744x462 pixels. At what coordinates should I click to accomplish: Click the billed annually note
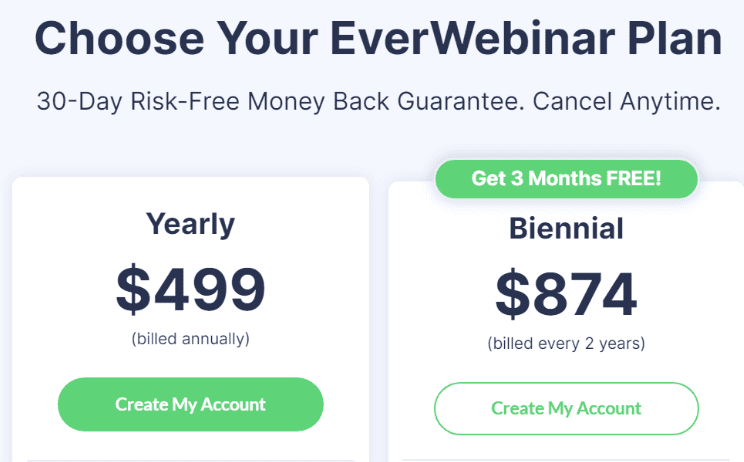click(x=190, y=338)
